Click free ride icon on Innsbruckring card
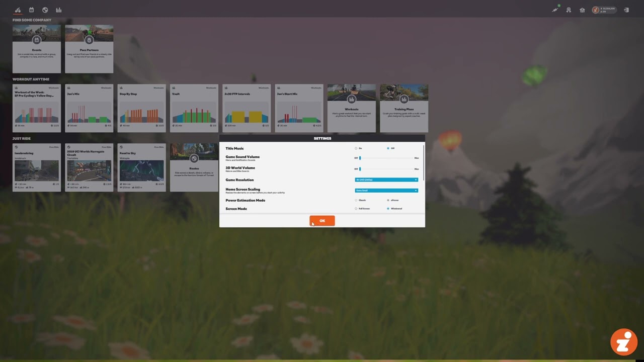644x362 pixels. 16,147
